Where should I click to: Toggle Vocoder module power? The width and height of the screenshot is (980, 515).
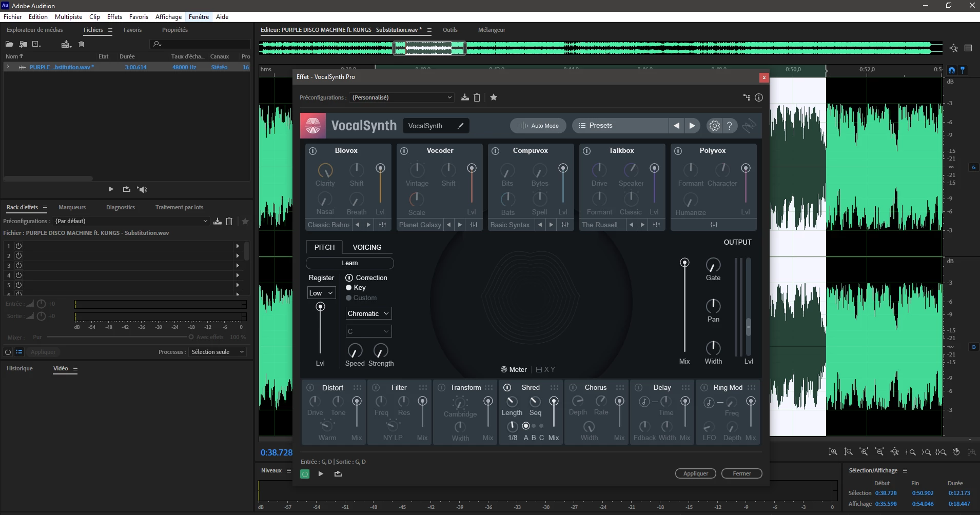click(404, 151)
